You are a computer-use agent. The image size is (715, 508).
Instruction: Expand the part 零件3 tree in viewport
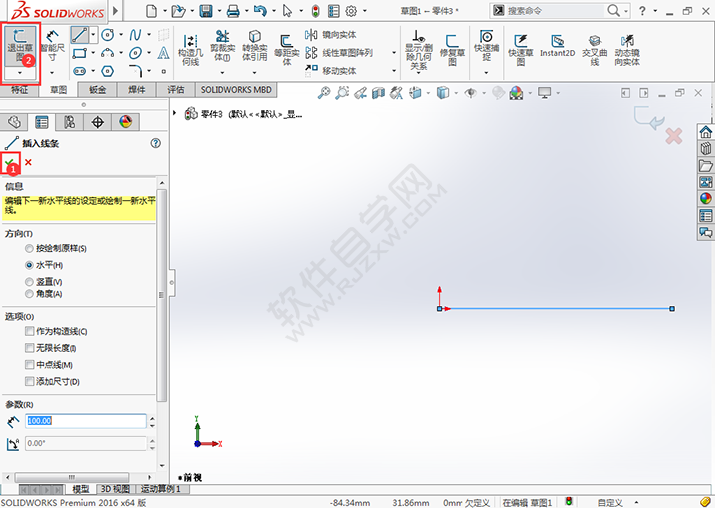[x=177, y=113]
